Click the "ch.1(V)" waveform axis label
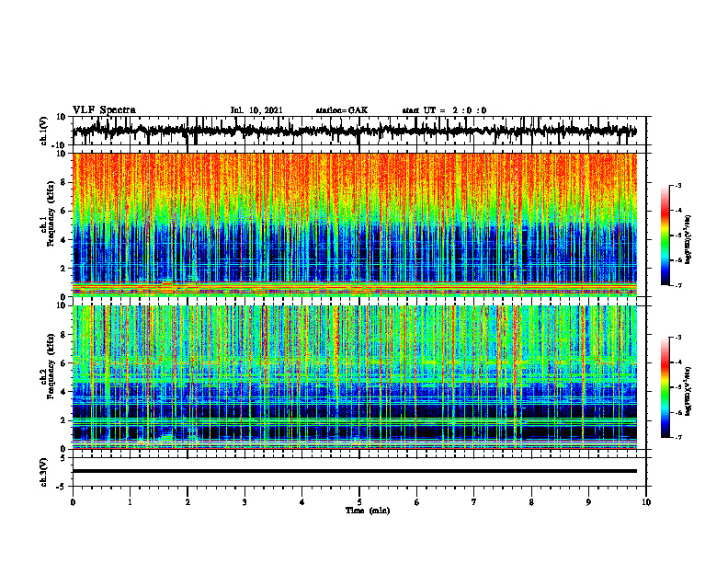 coord(44,131)
